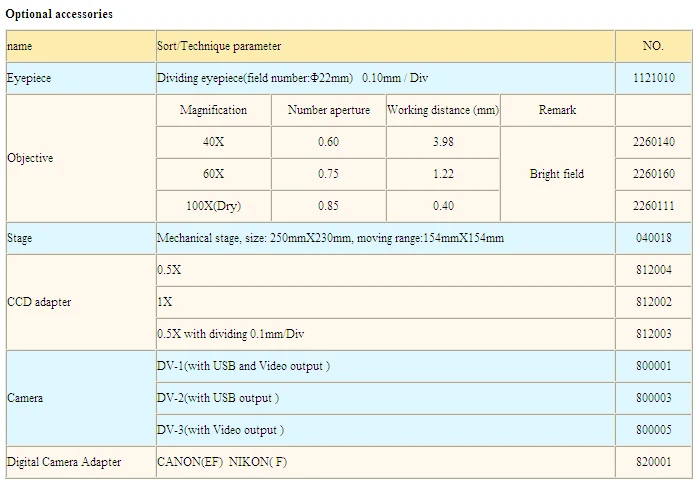Select the 100X(Dry) objective cell

[213, 206]
